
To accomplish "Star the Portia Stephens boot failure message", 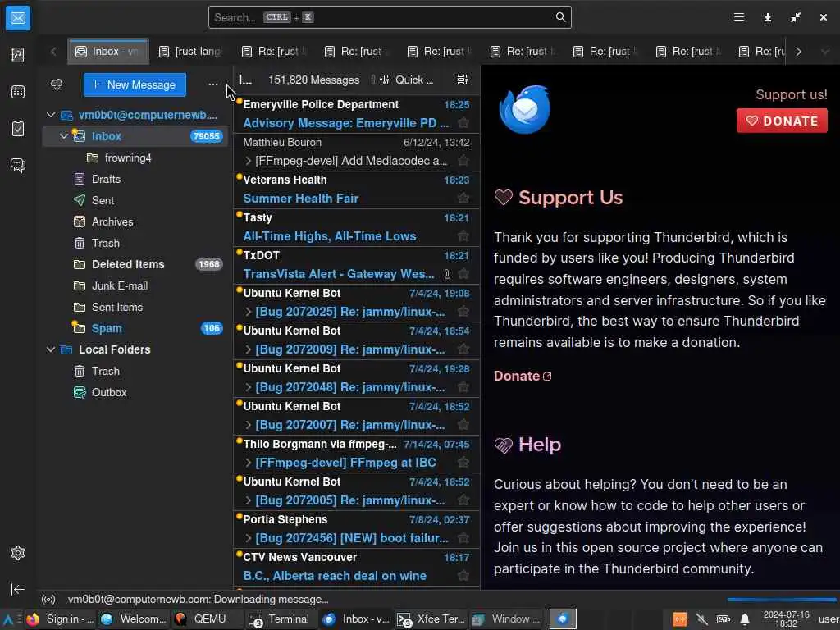I will (463, 538).
